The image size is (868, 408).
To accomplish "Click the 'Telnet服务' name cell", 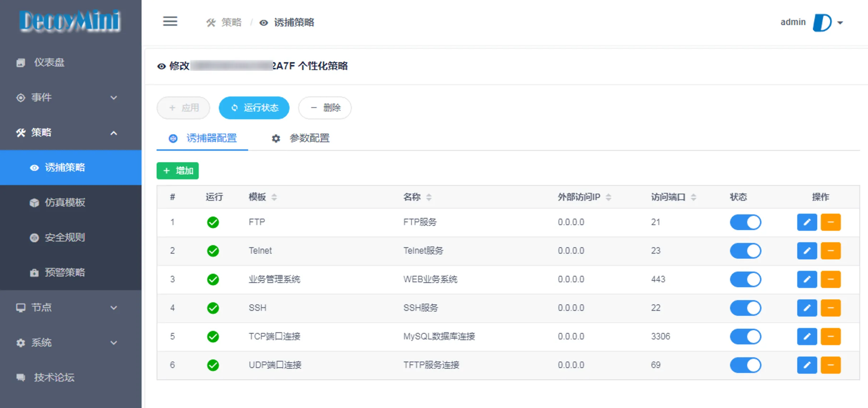I will [x=423, y=250].
